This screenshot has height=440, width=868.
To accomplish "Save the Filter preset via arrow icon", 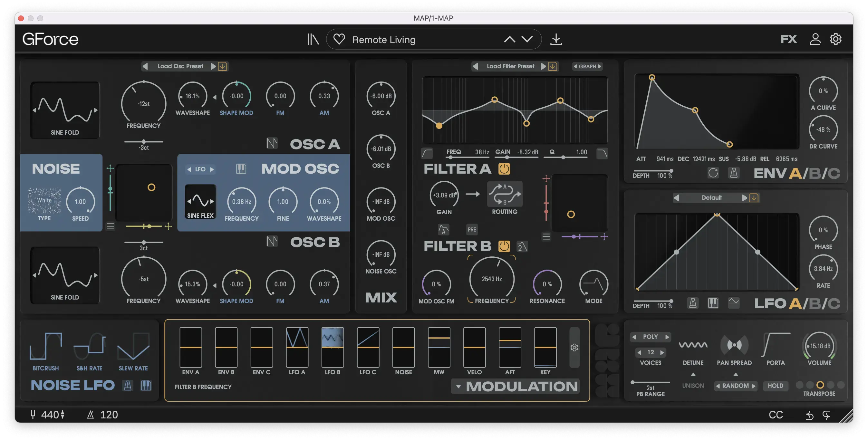I will point(553,66).
